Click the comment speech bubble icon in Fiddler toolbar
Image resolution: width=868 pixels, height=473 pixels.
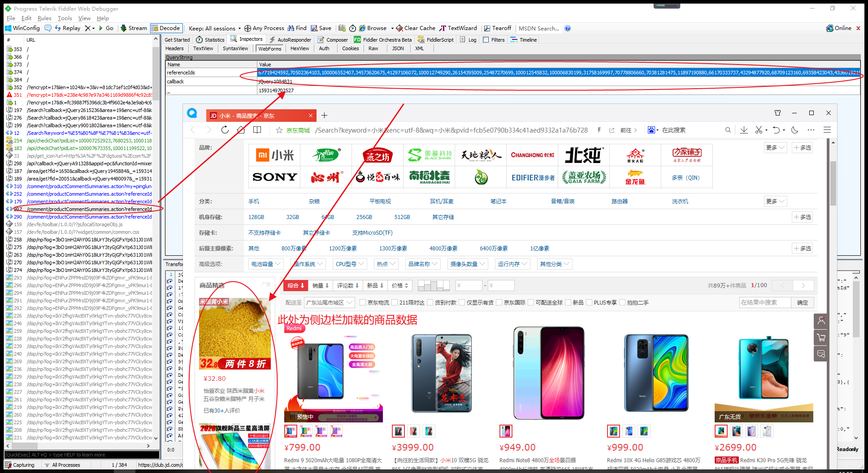(48, 28)
